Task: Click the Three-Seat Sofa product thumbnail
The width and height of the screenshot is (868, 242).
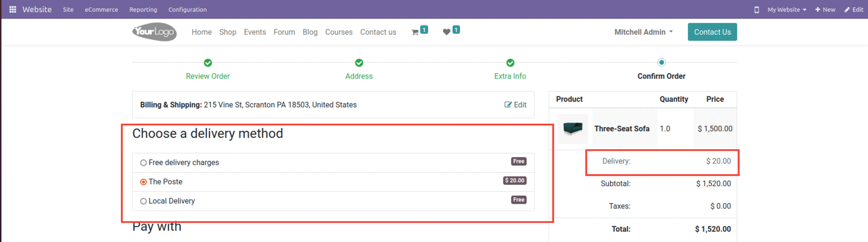Action: point(573,128)
